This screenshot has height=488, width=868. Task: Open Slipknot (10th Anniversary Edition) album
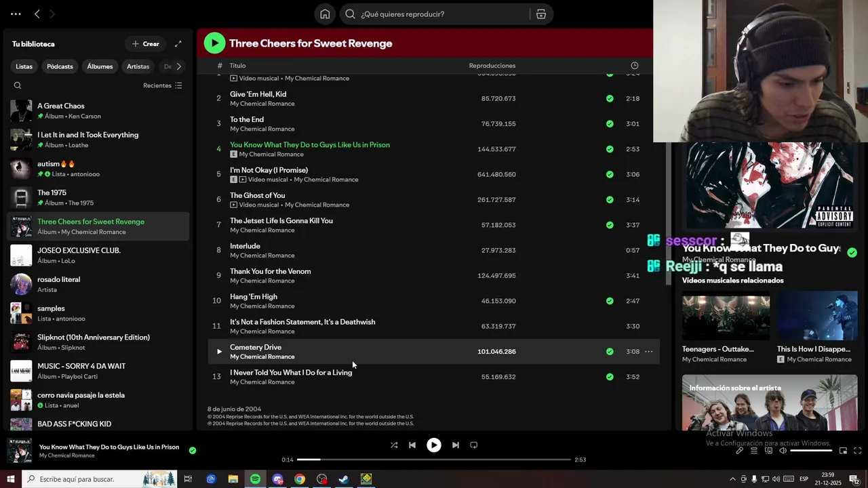[98, 342]
